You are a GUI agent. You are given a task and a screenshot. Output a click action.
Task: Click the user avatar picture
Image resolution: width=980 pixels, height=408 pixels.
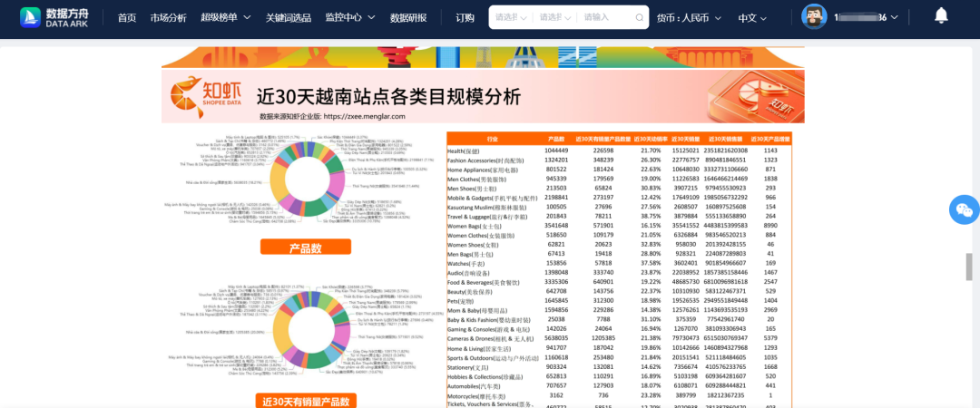click(814, 17)
